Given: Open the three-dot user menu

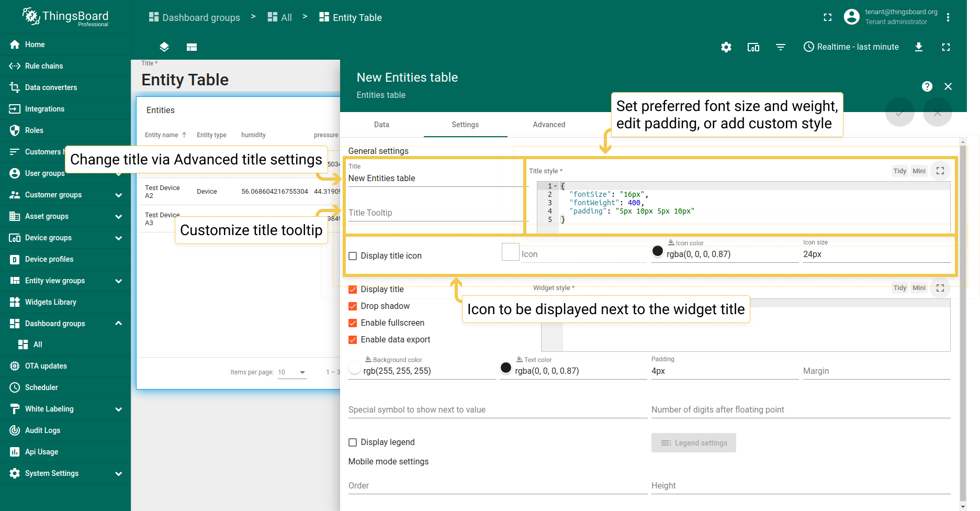Looking at the screenshot, I should [x=948, y=17].
